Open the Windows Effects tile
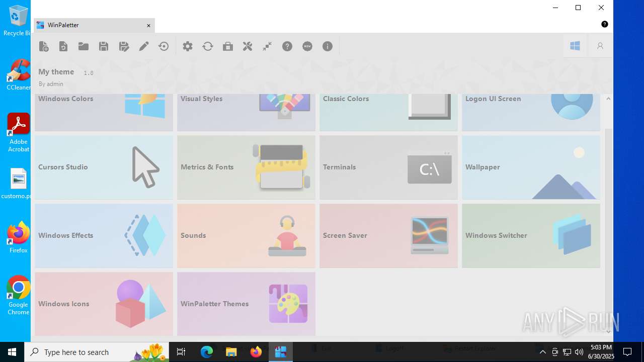This screenshot has width=644, height=362. (x=104, y=236)
